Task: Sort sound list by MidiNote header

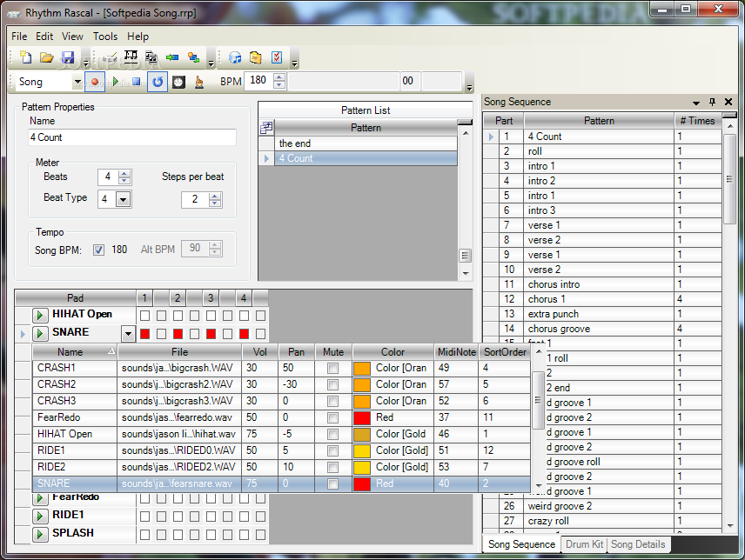Action: pos(456,352)
